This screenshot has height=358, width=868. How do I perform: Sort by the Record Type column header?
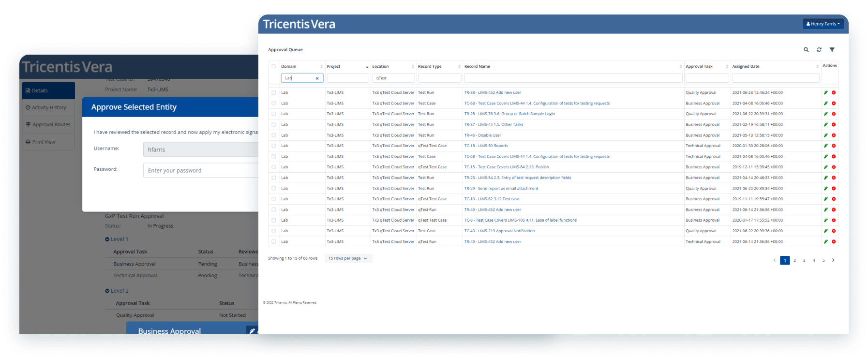click(430, 66)
